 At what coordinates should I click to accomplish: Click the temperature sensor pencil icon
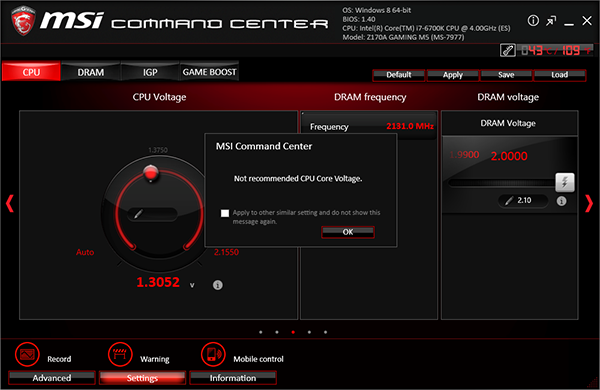tap(508, 50)
